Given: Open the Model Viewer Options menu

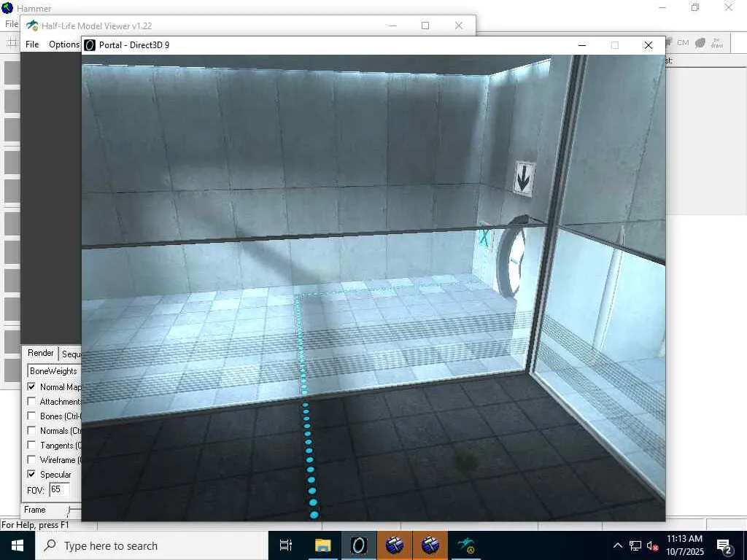Looking at the screenshot, I should point(64,44).
